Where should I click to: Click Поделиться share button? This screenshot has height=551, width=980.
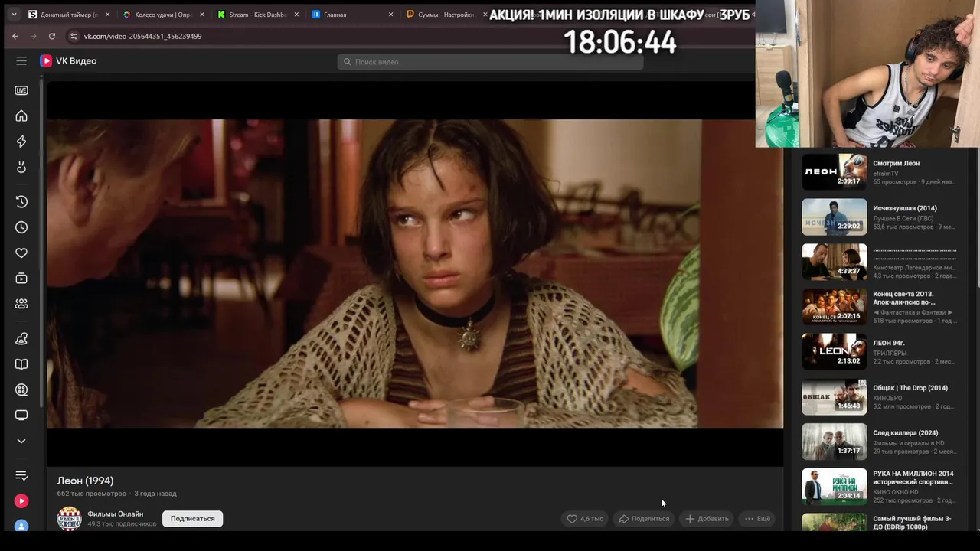pos(644,519)
